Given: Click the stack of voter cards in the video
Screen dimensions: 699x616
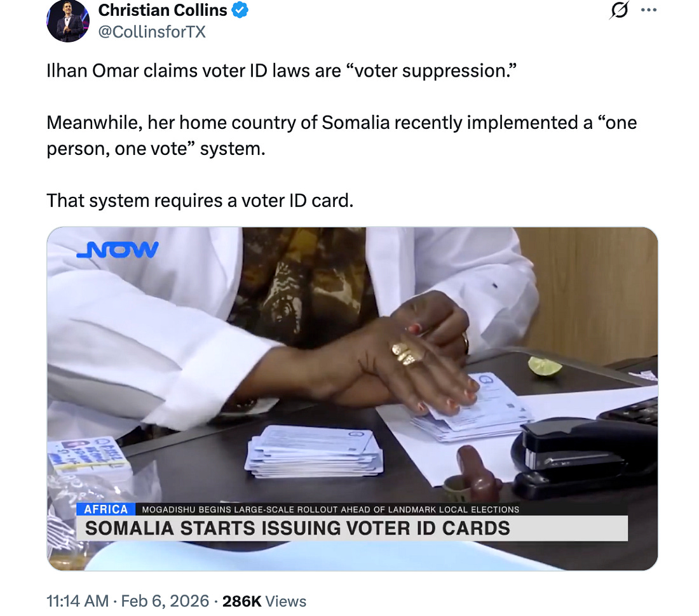Looking at the screenshot, I should tap(315, 451).
